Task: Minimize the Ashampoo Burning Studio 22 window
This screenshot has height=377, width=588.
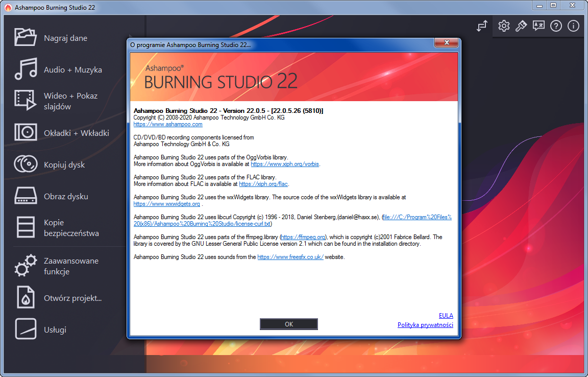Action: [539, 5]
